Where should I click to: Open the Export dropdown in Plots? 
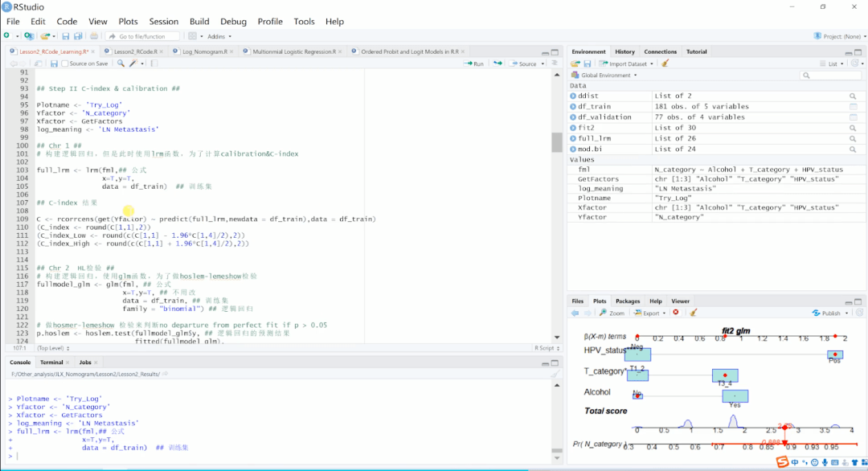[x=650, y=313]
